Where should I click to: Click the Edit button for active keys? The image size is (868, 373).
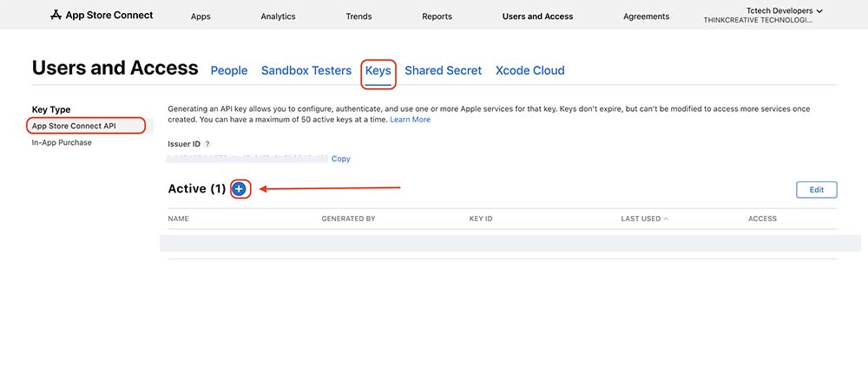[x=817, y=189]
